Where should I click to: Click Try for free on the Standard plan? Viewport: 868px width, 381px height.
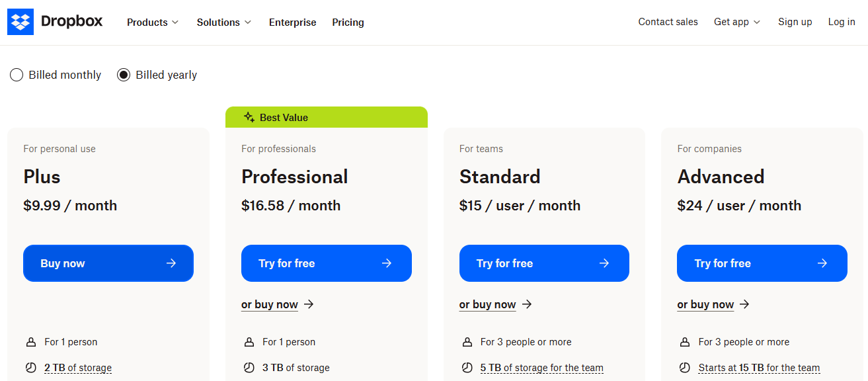pos(544,263)
